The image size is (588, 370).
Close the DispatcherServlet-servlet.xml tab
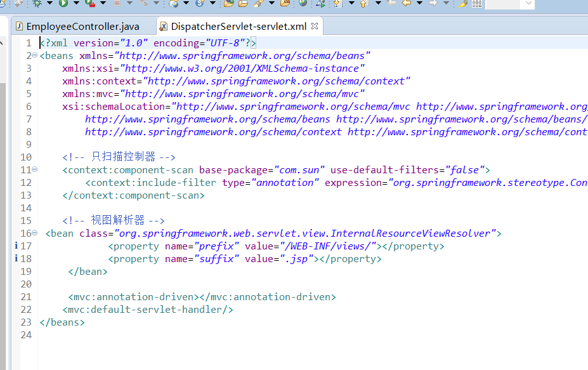tap(315, 26)
